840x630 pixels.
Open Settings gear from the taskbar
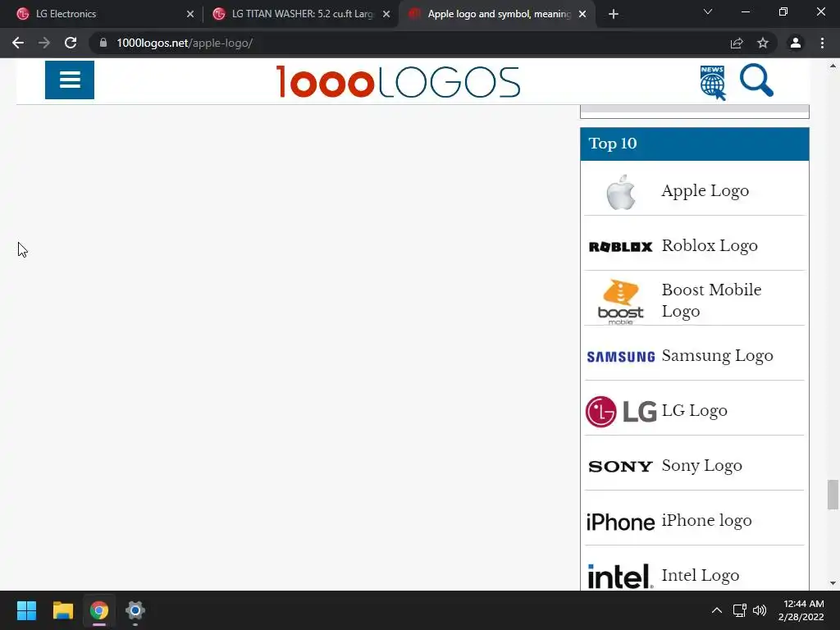135,610
